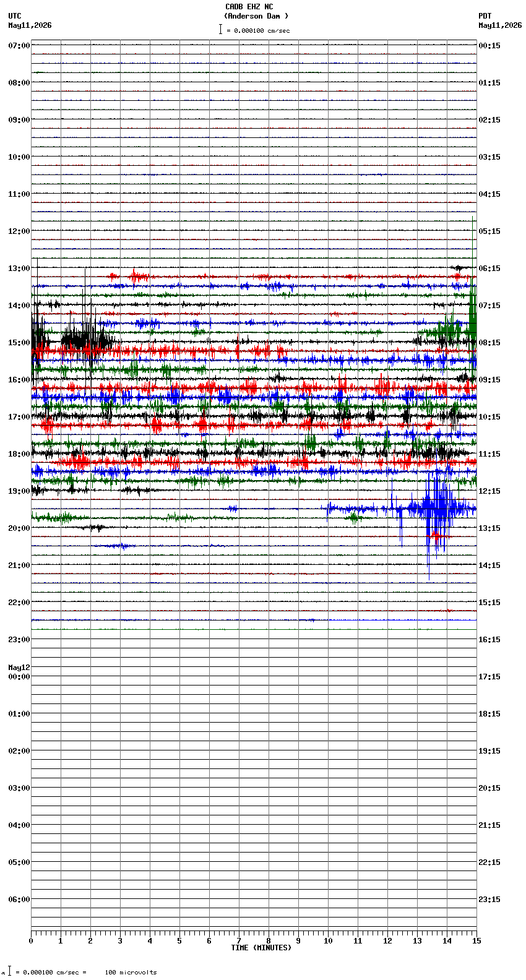This screenshot has width=526, height=980.
Task: Click the 'May12' date change label
Action: click(x=19, y=668)
